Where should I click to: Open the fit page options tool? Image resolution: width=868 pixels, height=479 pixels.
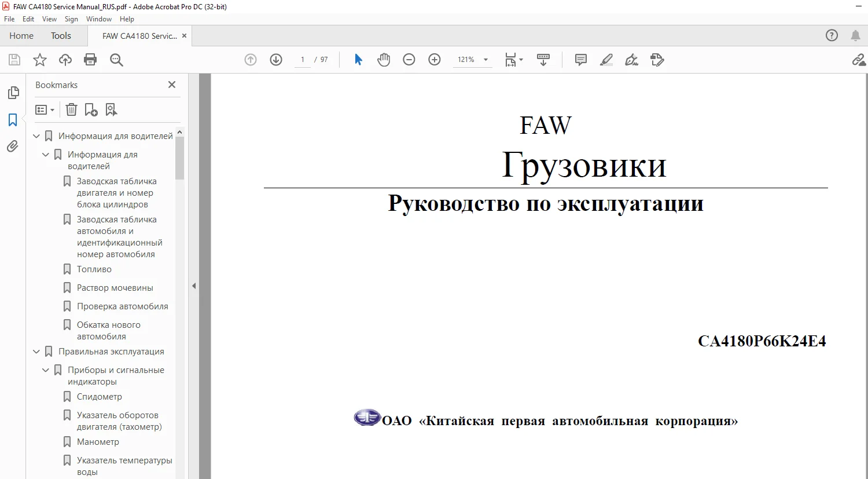pyautogui.click(x=513, y=60)
